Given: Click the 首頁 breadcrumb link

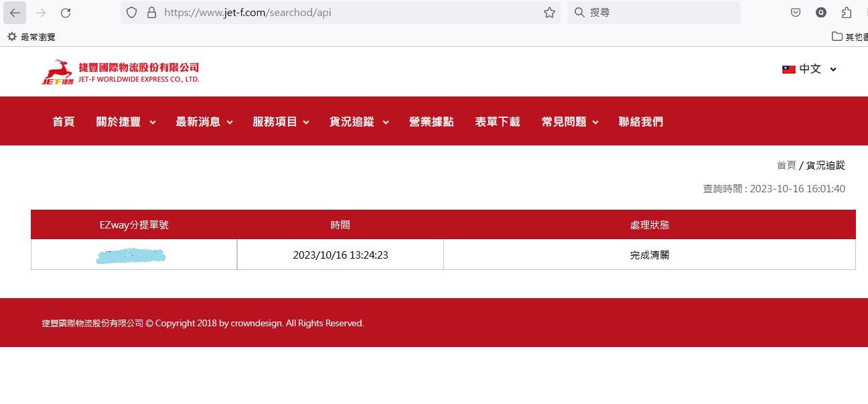Looking at the screenshot, I should pyautogui.click(x=786, y=165).
